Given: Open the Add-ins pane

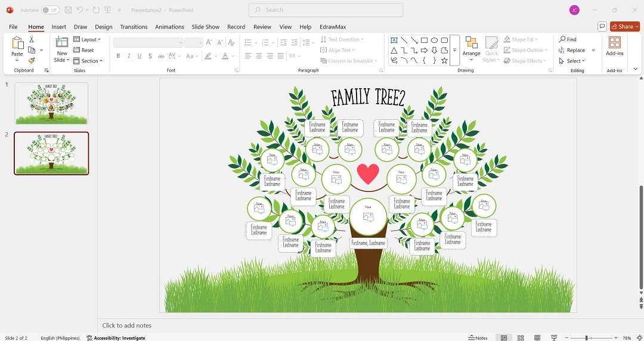Looking at the screenshot, I should pos(615,46).
